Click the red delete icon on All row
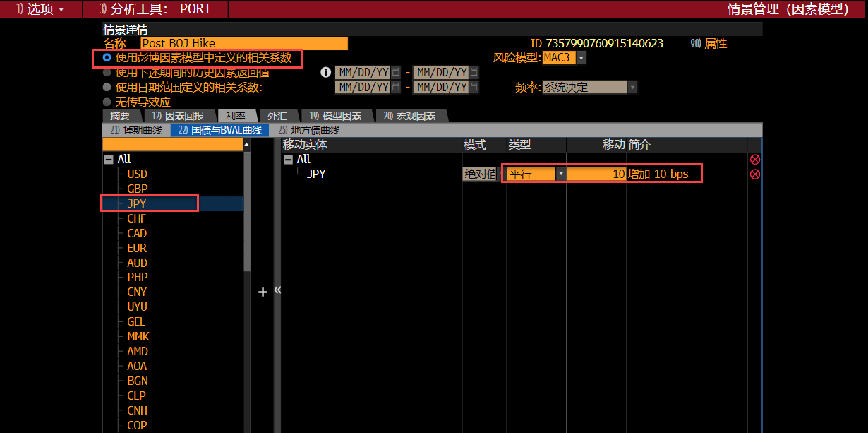The height and width of the screenshot is (433, 868). 755,160
